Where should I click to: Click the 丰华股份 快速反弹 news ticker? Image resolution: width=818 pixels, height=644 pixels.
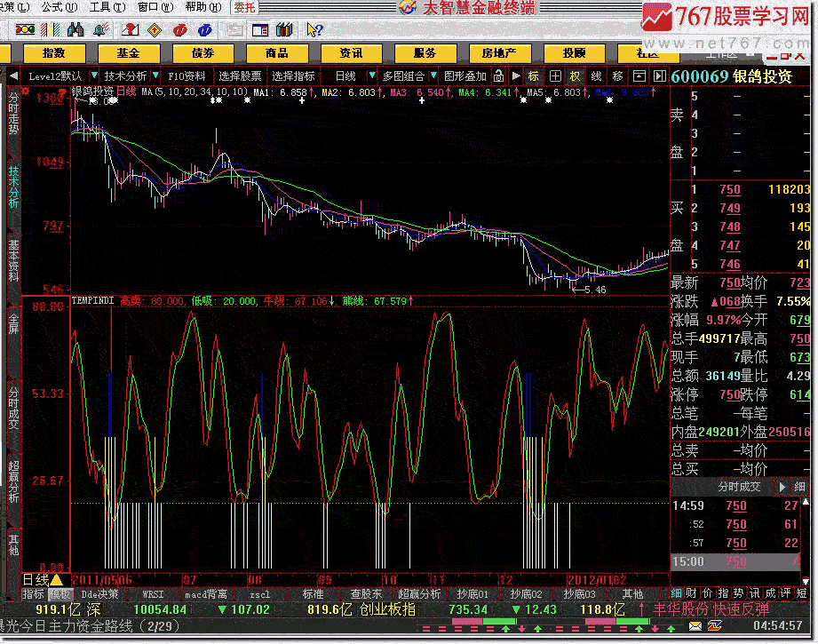point(711,609)
